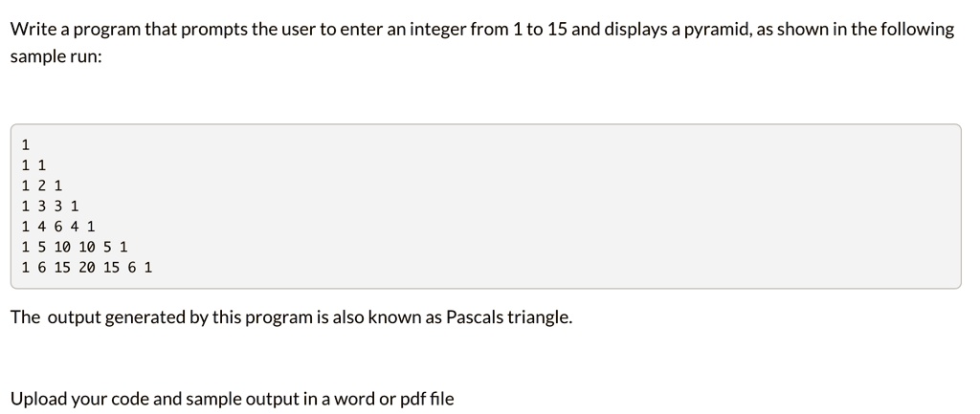Click the "1 1" row in the sample run
980x414 pixels.
(33, 165)
